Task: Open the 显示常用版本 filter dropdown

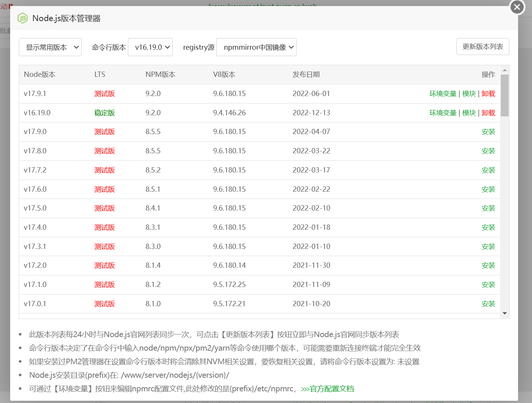Action: pyautogui.click(x=50, y=47)
